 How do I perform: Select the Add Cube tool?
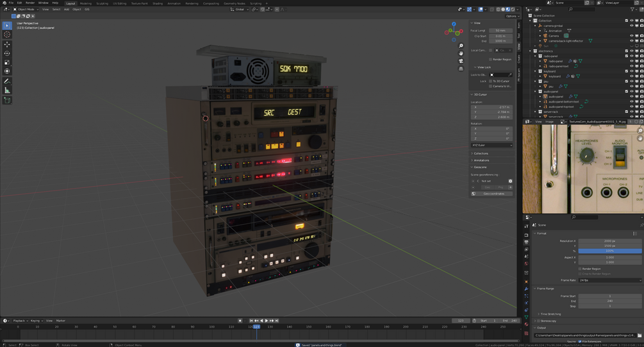coord(7,100)
